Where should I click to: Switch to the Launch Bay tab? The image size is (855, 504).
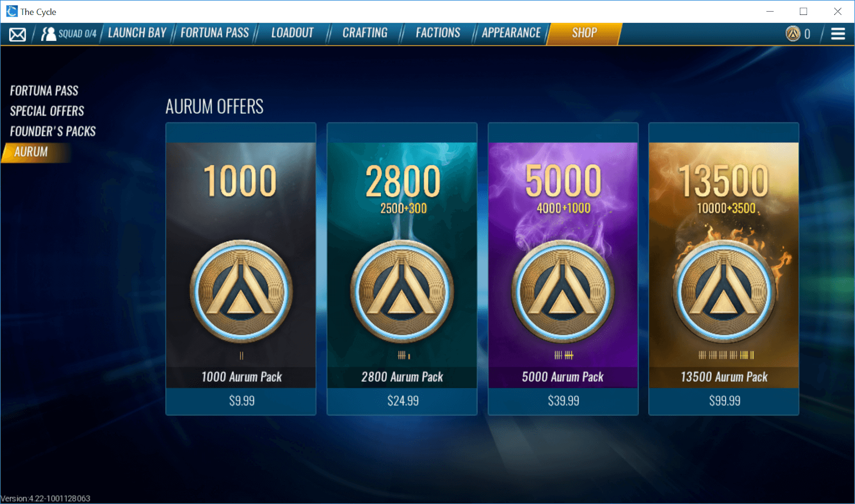[x=137, y=33]
